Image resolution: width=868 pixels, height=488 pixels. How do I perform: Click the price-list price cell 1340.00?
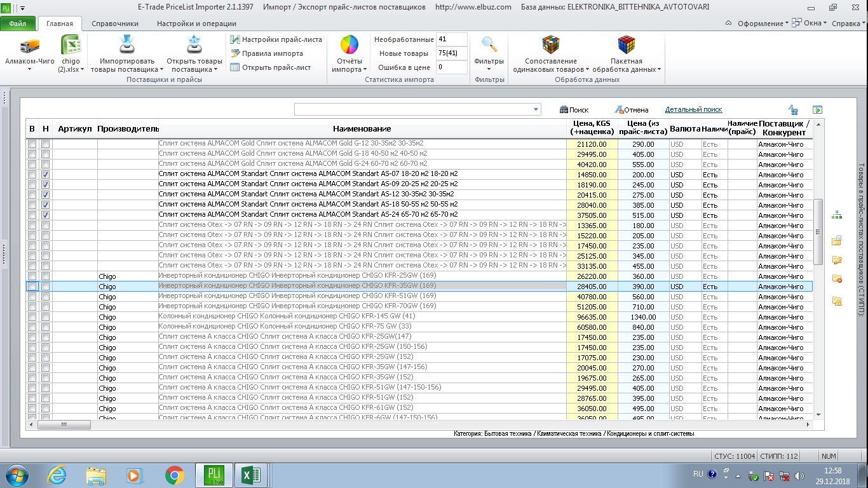643,317
